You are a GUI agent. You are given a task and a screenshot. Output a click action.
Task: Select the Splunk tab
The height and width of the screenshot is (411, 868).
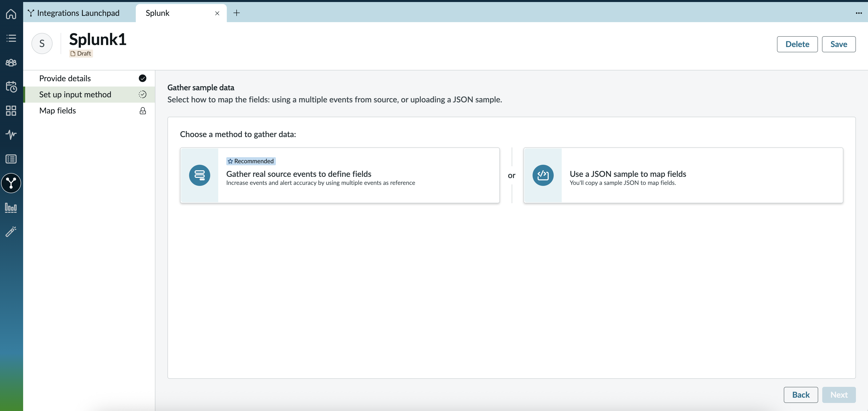(x=181, y=13)
